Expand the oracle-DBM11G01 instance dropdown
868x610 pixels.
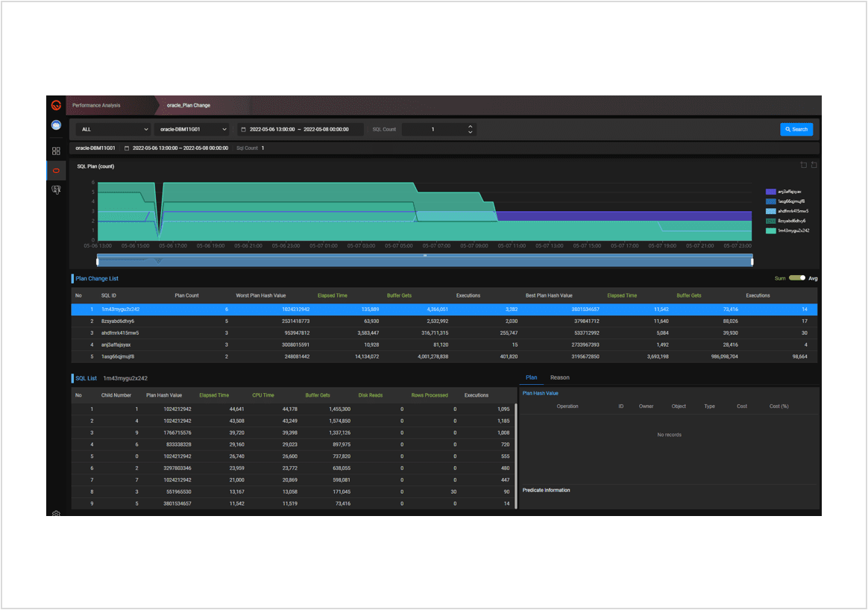tap(192, 129)
